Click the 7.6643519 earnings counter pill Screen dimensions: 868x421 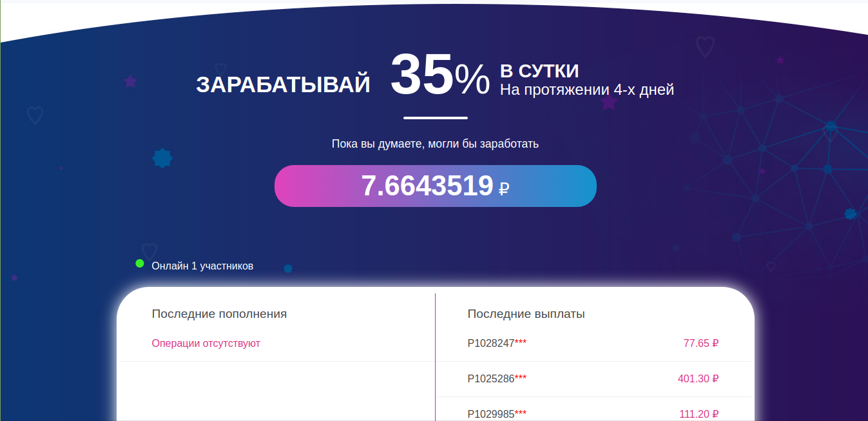point(435,186)
